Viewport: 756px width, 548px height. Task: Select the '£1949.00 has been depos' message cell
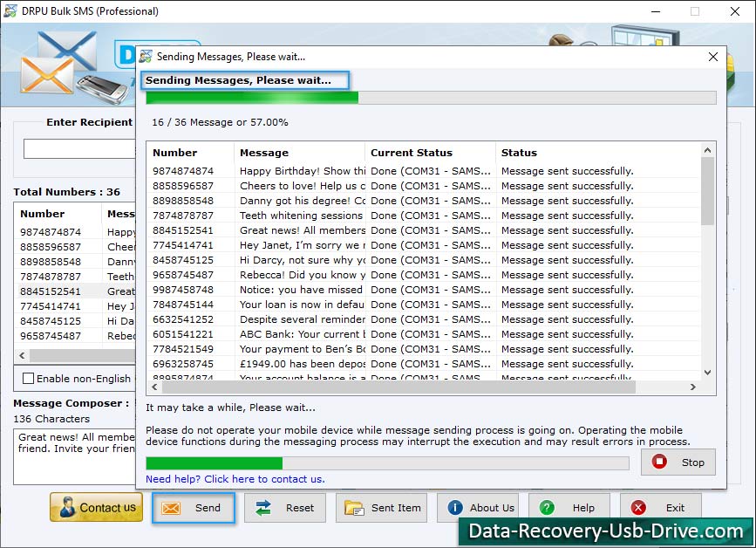pos(302,364)
